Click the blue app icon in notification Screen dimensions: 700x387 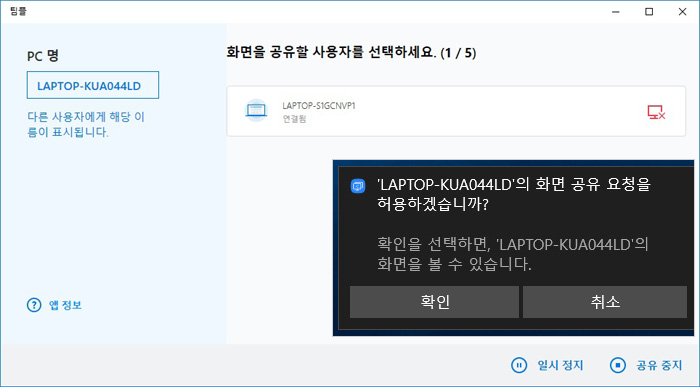(358, 186)
